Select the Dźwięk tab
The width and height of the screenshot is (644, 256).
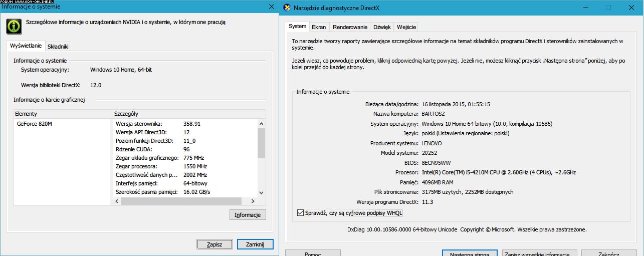[x=382, y=27]
